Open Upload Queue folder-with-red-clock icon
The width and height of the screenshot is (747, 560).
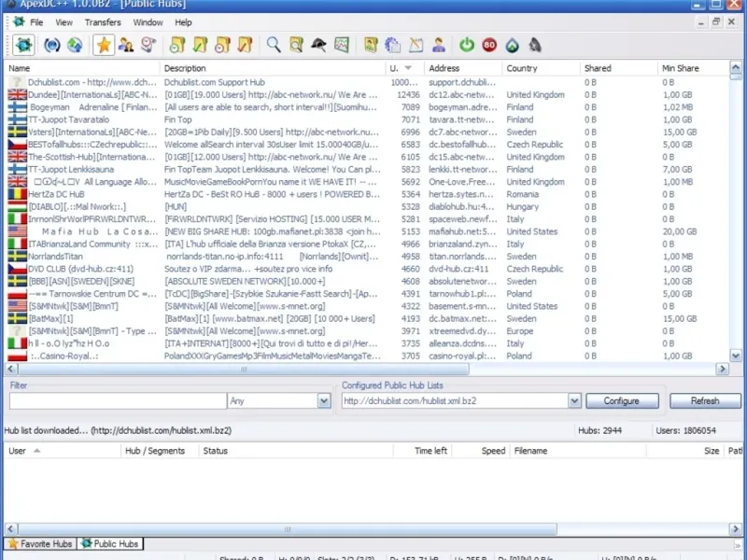pos(222,45)
